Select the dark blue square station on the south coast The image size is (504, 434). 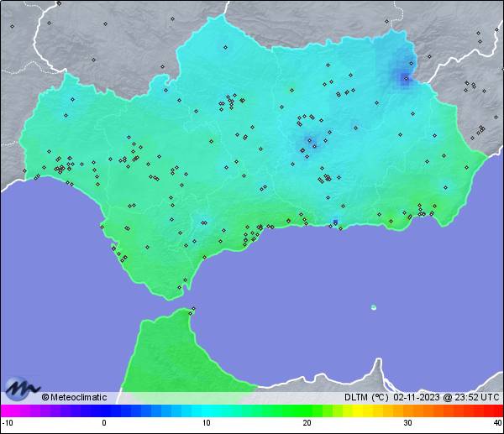tap(335, 222)
